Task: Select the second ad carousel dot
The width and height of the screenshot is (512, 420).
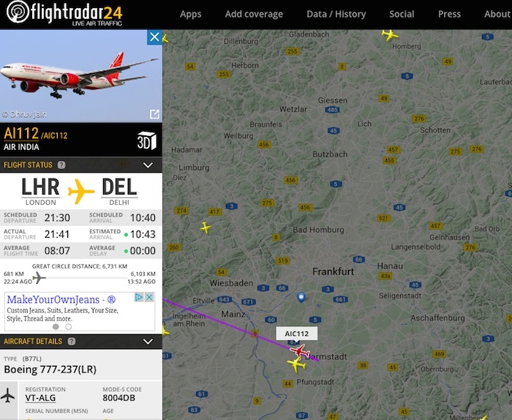Action: (68, 326)
